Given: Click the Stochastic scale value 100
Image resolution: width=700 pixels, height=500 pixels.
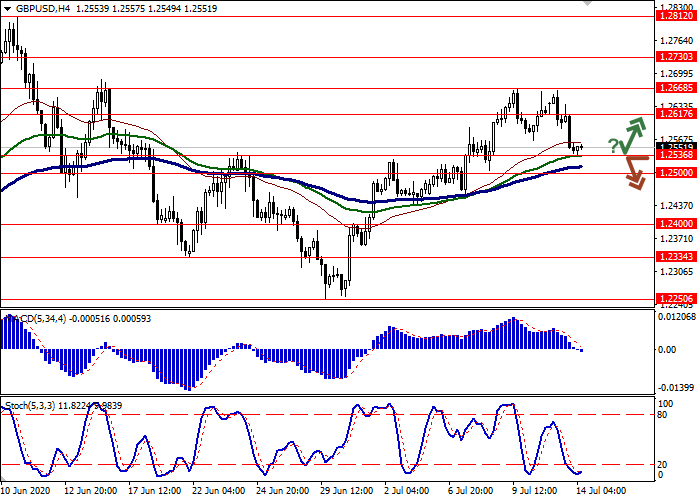Looking at the screenshot, I should pyautogui.click(x=666, y=404).
